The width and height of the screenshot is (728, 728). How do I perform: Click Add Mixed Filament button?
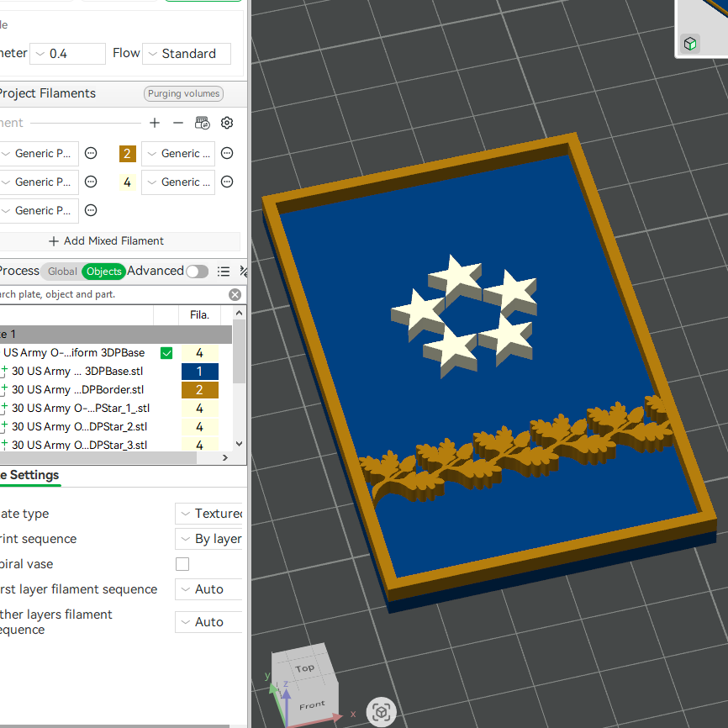[x=106, y=241]
